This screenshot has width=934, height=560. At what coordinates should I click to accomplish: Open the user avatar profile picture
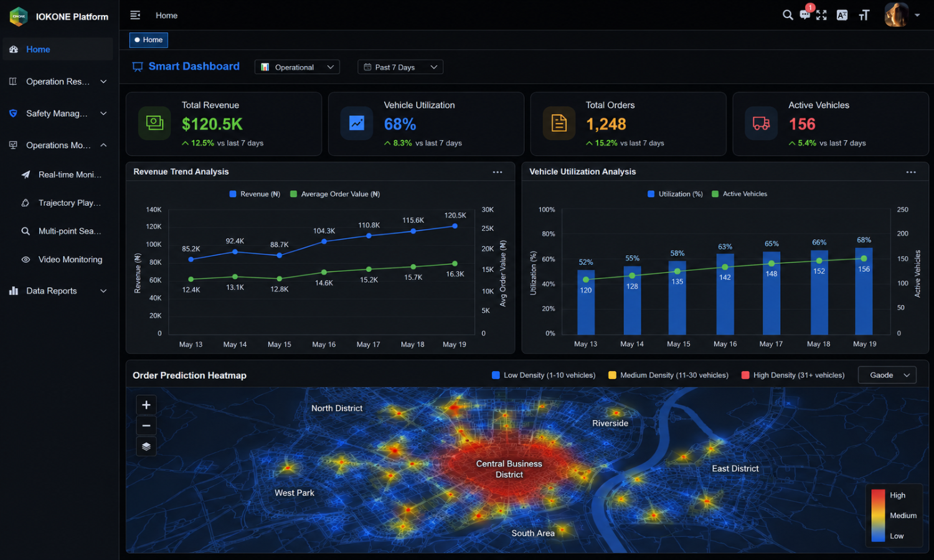tap(896, 15)
